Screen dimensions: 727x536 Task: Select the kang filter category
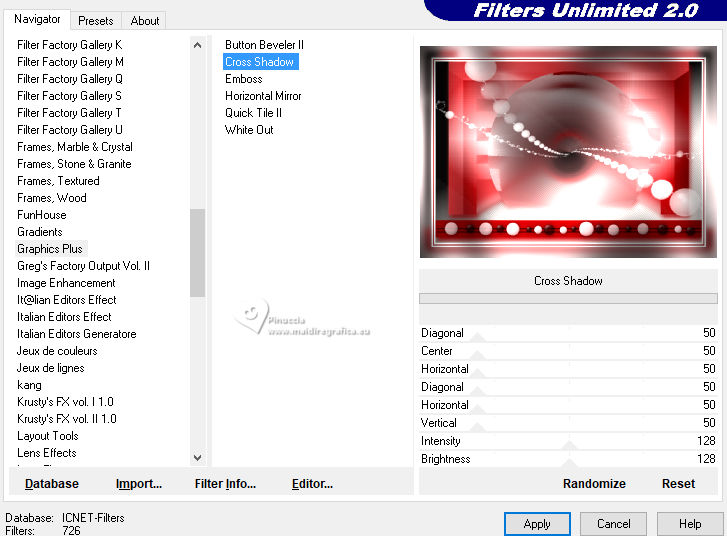(29, 385)
